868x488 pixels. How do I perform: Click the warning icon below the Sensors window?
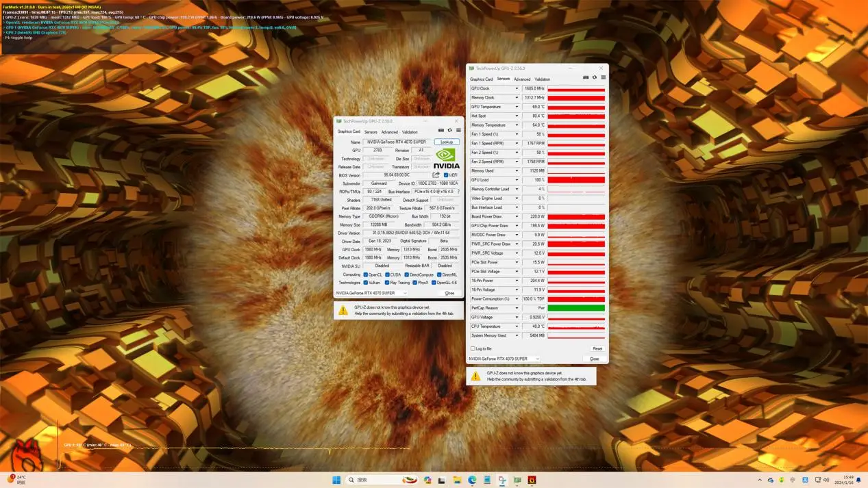coord(475,376)
